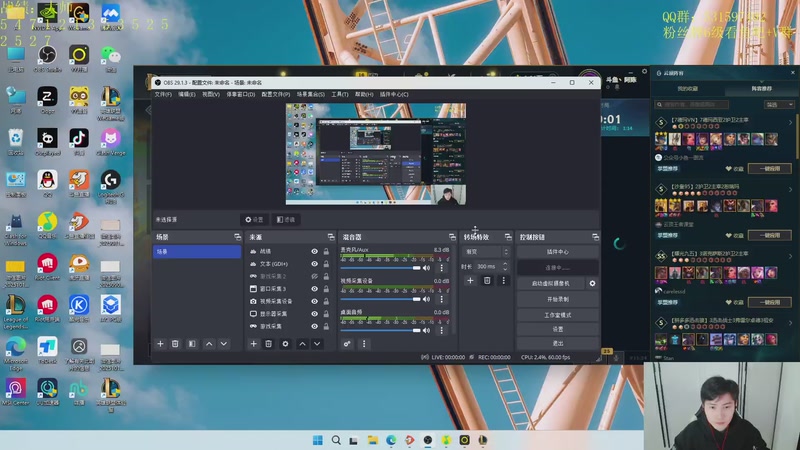Click the 启动虚拟摄像机 button
Viewport: 800px width, 450px height.
pos(550,283)
